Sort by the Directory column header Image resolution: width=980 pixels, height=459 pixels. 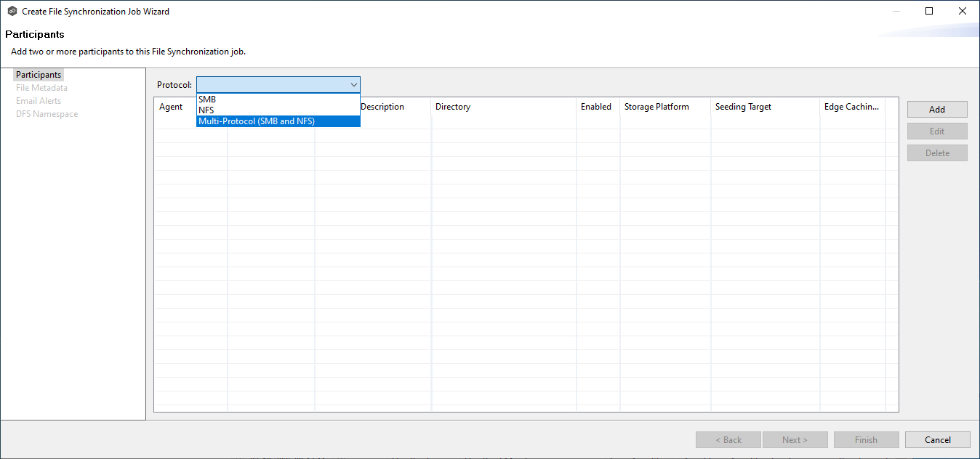coord(453,107)
